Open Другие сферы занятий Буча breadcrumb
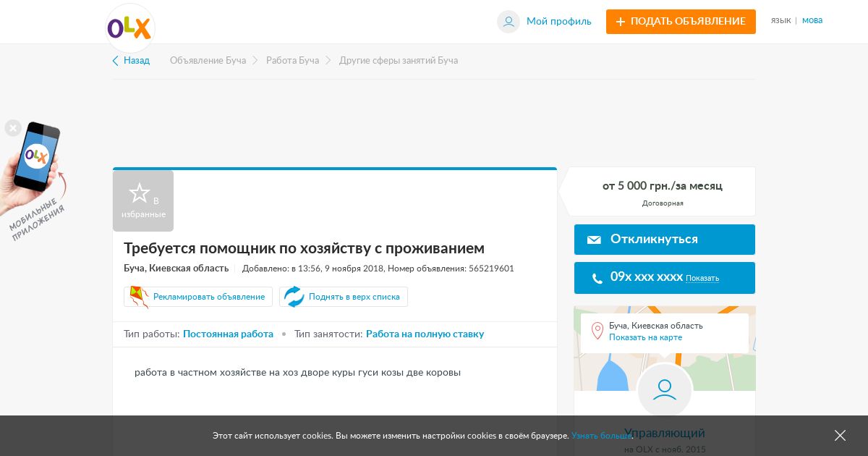 coord(399,61)
